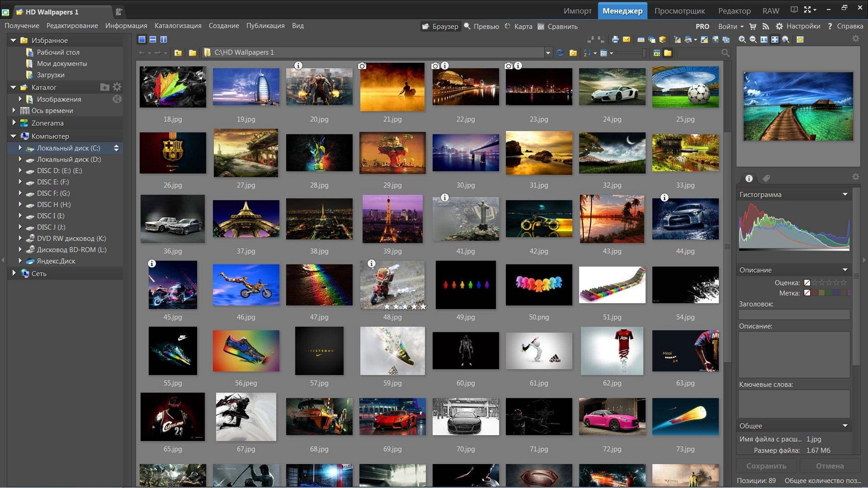The image size is (868, 488).
Task: Collapse the Избранное tree section
Action: [x=14, y=40]
